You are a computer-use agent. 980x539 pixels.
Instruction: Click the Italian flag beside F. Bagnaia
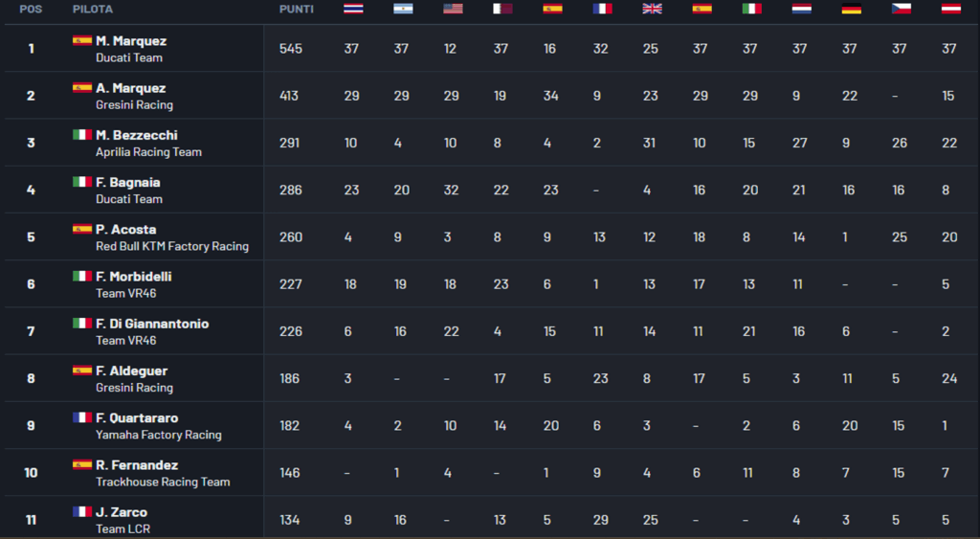[x=82, y=182]
